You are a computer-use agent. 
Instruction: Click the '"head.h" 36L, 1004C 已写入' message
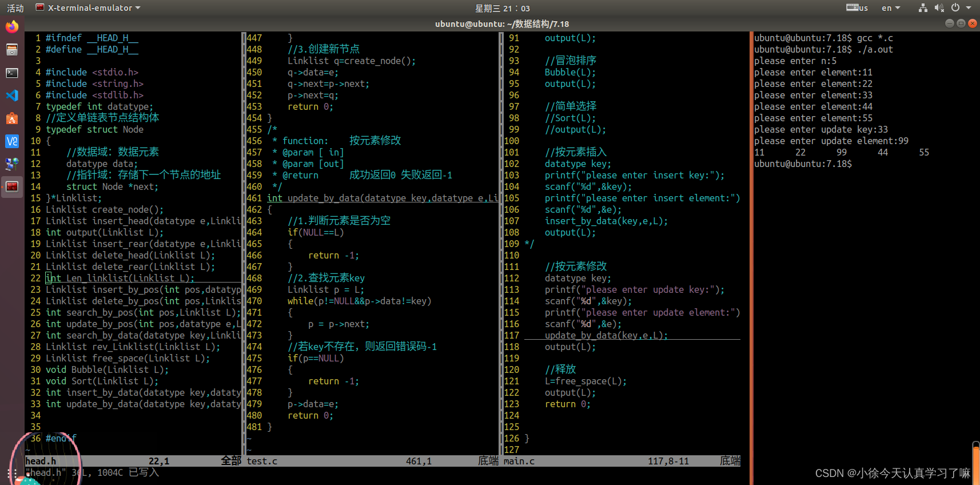tap(92, 472)
